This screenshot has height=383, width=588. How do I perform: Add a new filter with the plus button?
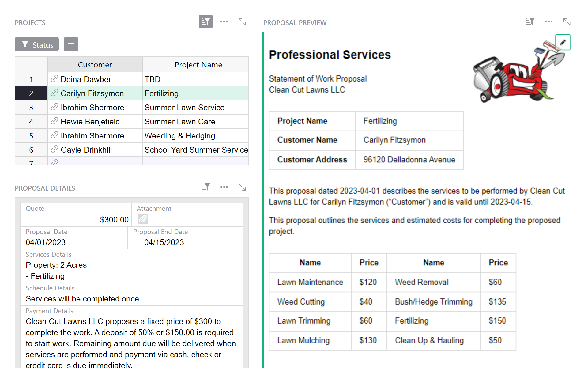[71, 44]
